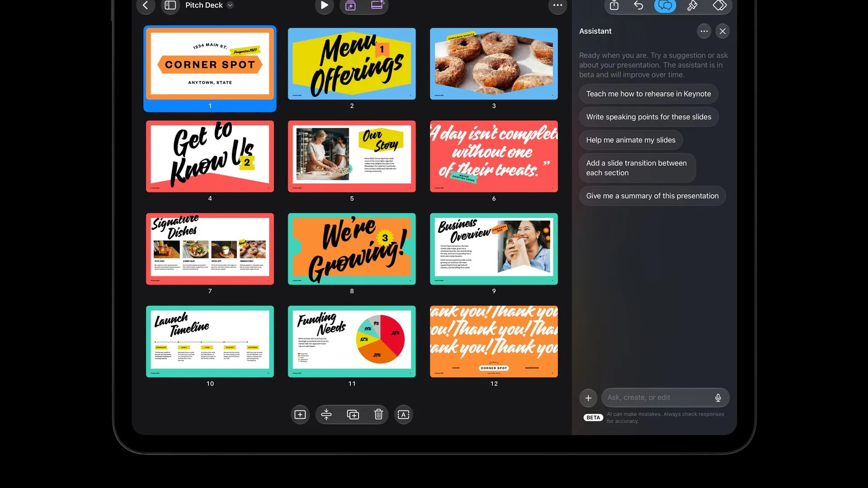Tap the share icon
Viewport: 868px width, 488px height.
[614, 5]
